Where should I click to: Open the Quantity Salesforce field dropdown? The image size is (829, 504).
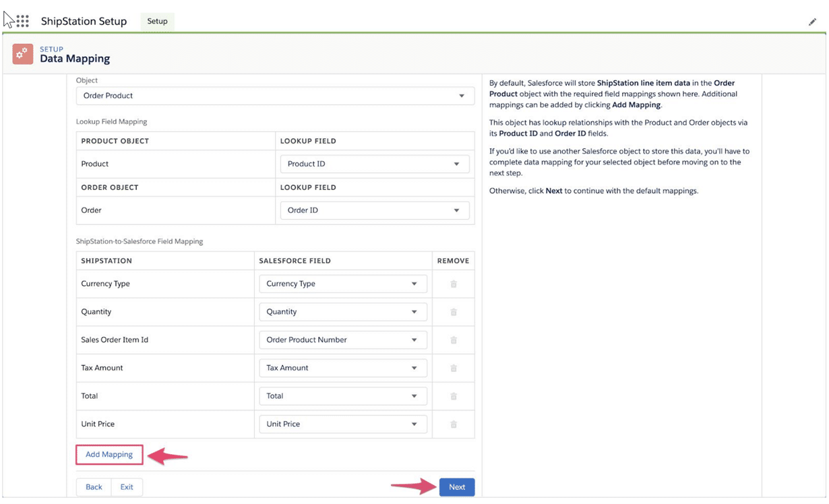343,312
